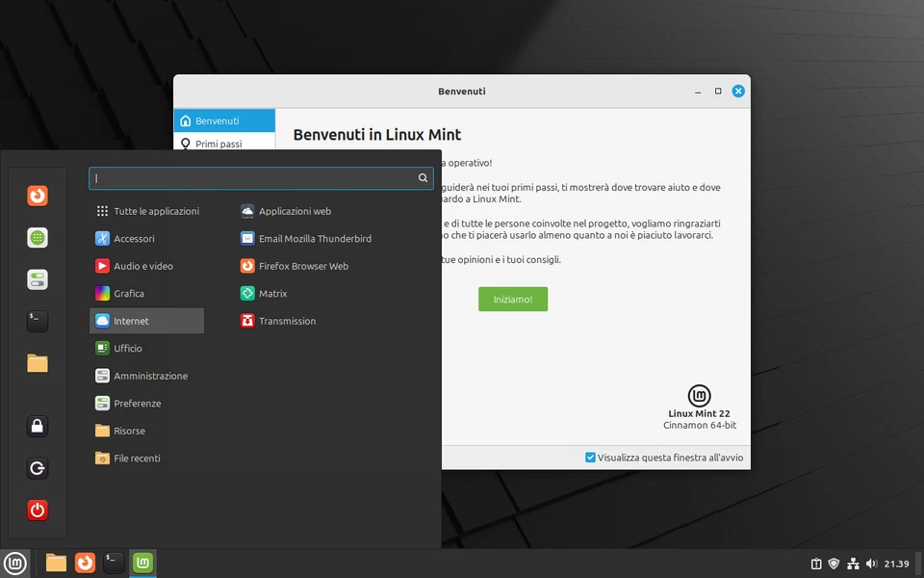Click the shutdown icon in the menu sidebar

[x=37, y=510]
